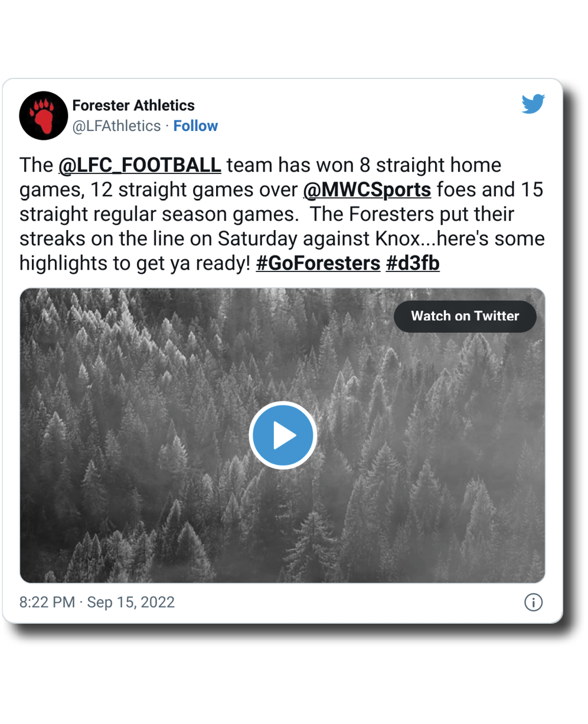
Task: Follow the Forester Athletics account
Action: click(x=195, y=126)
